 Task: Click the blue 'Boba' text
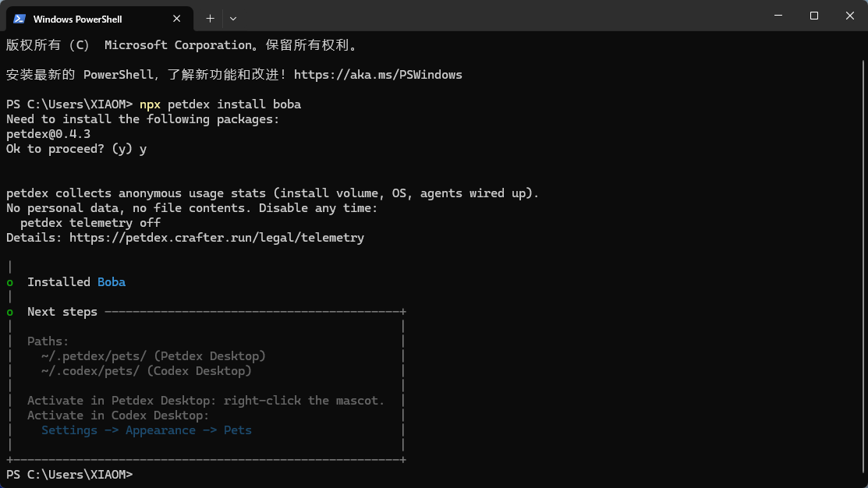112,282
